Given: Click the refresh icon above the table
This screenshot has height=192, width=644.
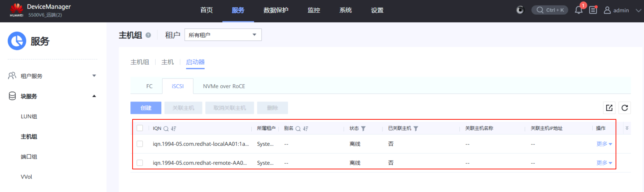Looking at the screenshot, I should point(625,108).
